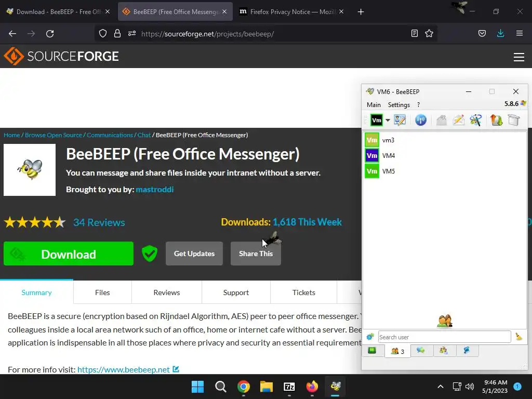Click the Firefox back arrow
The width and height of the screenshot is (532, 399).
point(12,34)
